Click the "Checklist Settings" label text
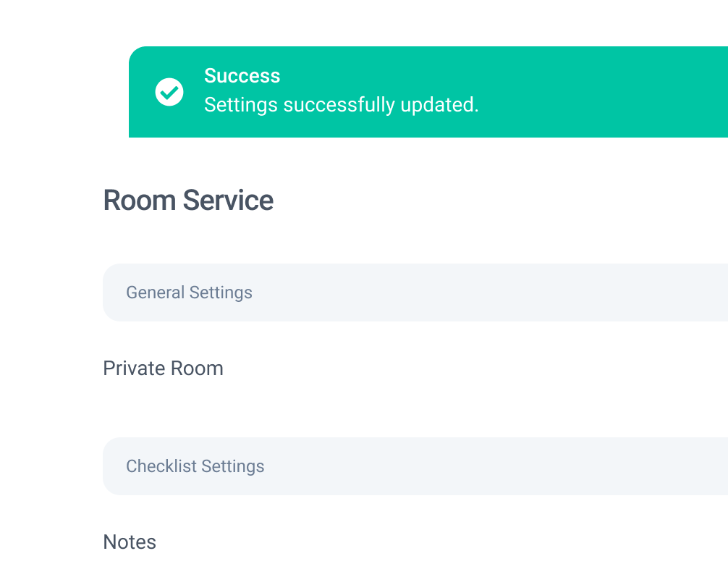728x585 pixels. (x=195, y=466)
